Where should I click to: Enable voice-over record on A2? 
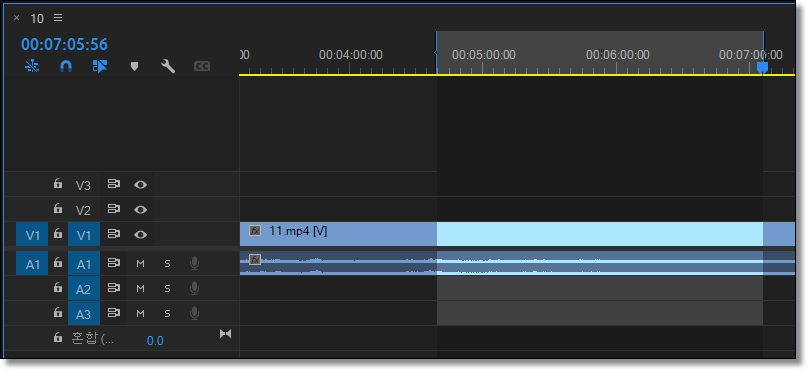click(x=194, y=288)
